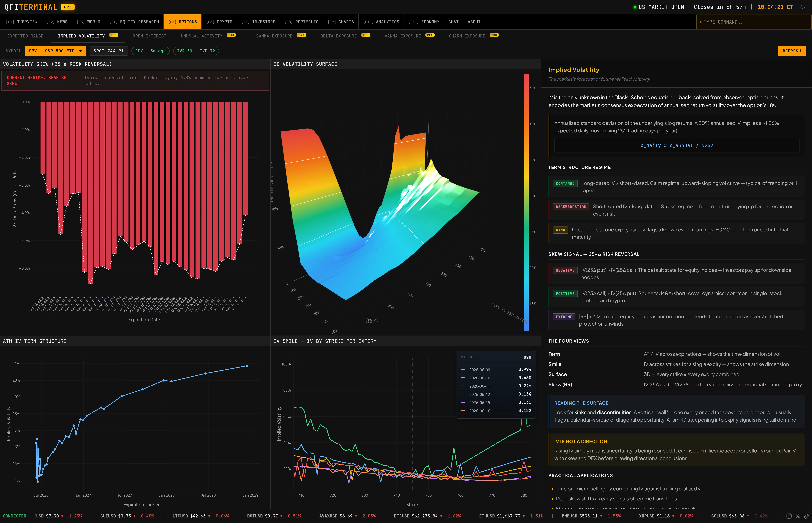
Task: Click the last data point on ATM IV term structure
Action: tap(247, 366)
